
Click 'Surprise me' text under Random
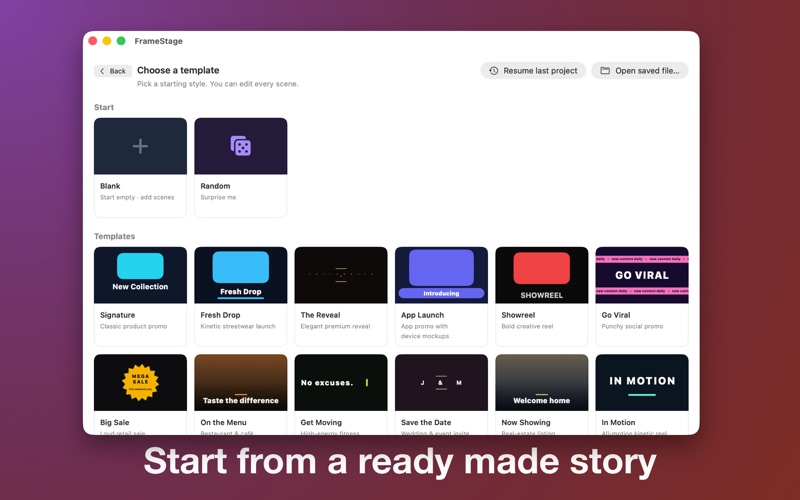click(218, 197)
